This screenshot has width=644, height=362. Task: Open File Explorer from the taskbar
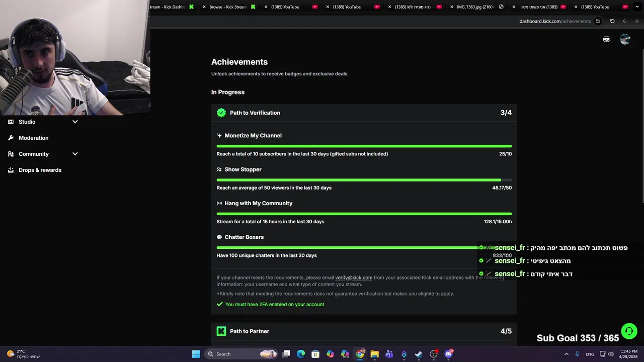[x=374, y=354]
